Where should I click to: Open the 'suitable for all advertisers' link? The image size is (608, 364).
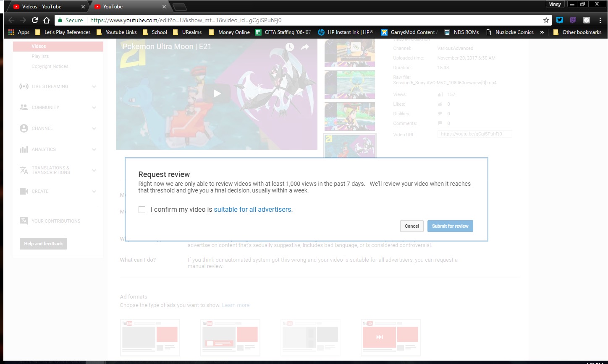(x=252, y=210)
